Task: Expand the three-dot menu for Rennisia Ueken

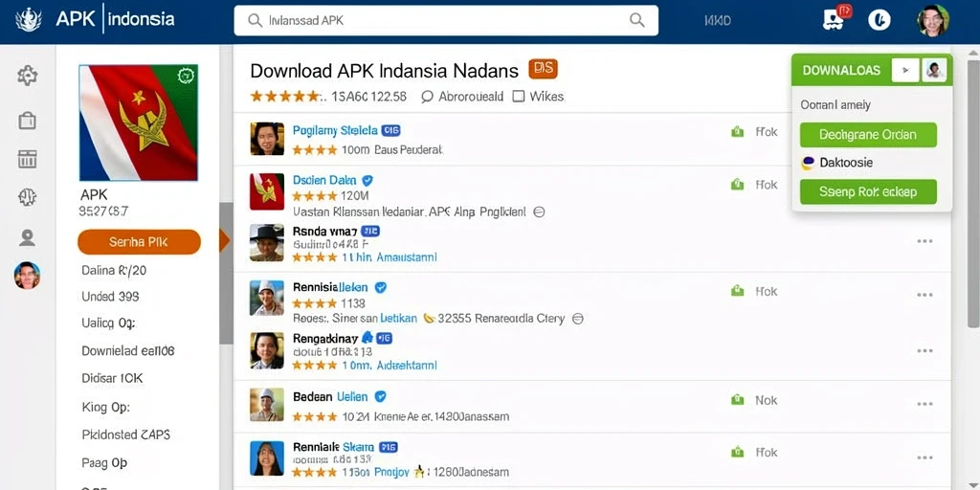Action: tap(924, 295)
